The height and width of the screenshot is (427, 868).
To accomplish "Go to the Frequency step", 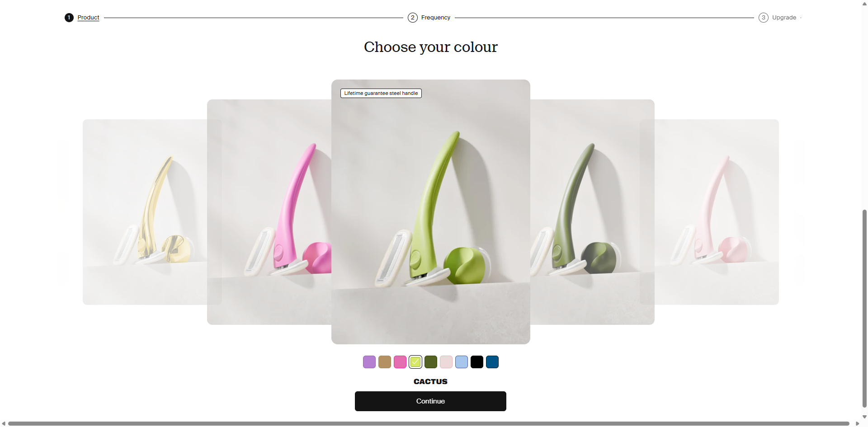I will 436,18.
